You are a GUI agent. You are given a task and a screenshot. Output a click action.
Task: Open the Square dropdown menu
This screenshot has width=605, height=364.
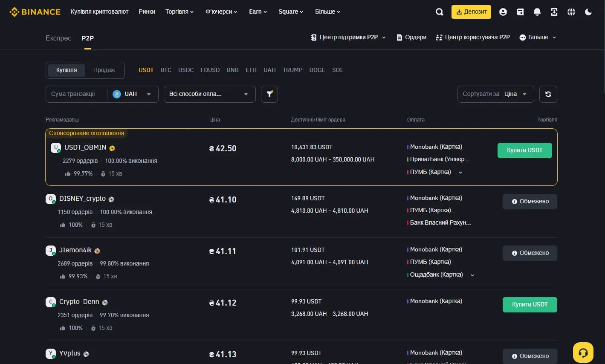coord(291,12)
